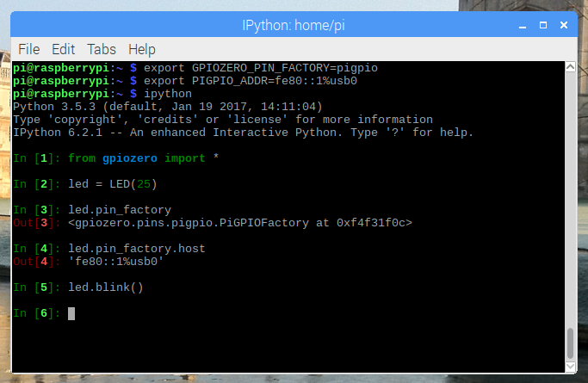Screen dimensions: 588x383
Task: Click the scrollbar down arrow
Action: [571, 367]
